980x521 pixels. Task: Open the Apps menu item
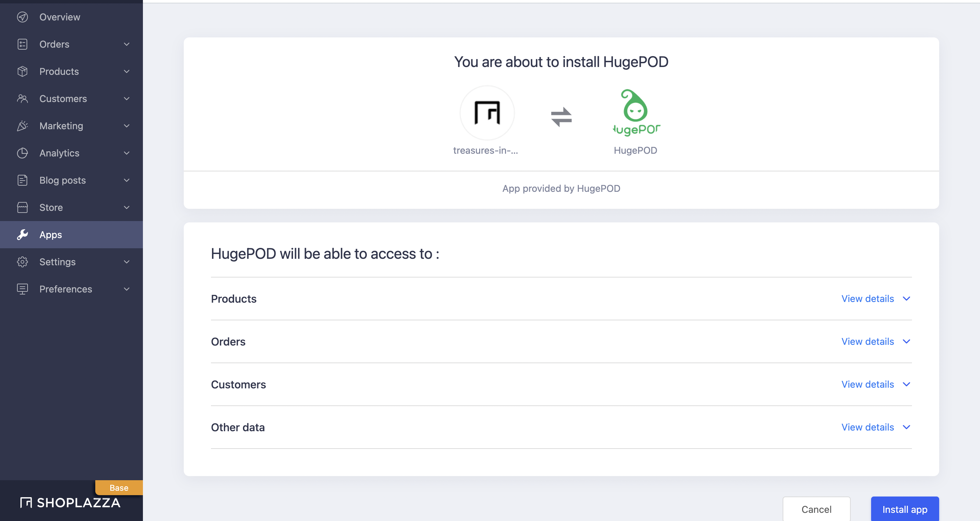[x=51, y=235]
